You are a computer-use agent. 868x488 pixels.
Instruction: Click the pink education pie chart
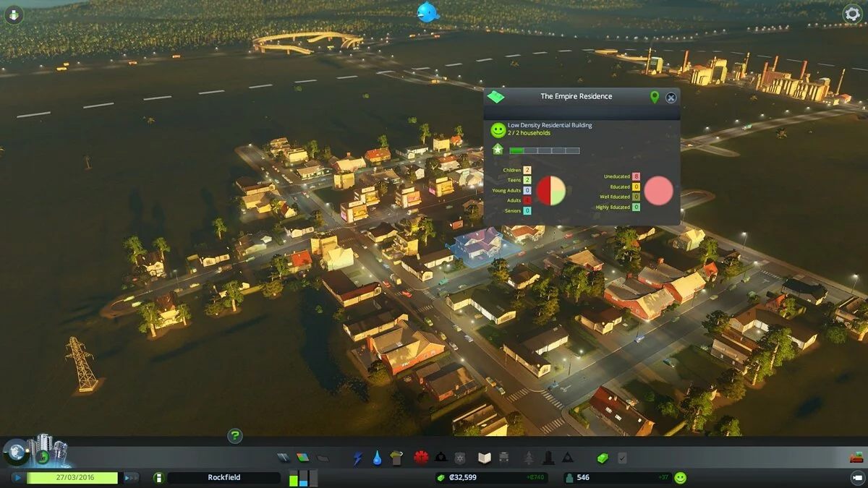pyautogui.click(x=659, y=191)
